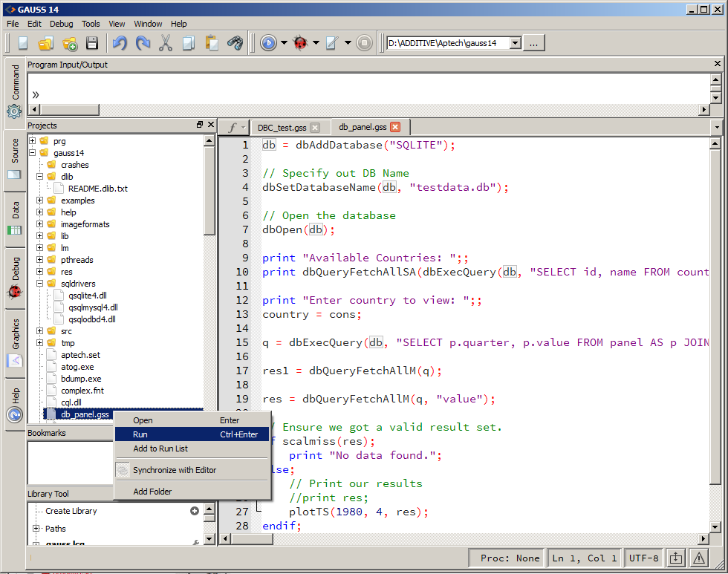728x574 pixels.
Task: Click the Projects tree vertical scrollbar thumb
Action: pos(209,191)
